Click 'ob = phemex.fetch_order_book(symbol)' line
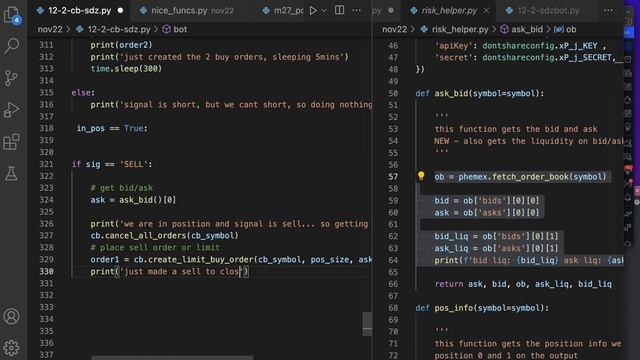Screen dimensions: 640x360 tap(520, 177)
